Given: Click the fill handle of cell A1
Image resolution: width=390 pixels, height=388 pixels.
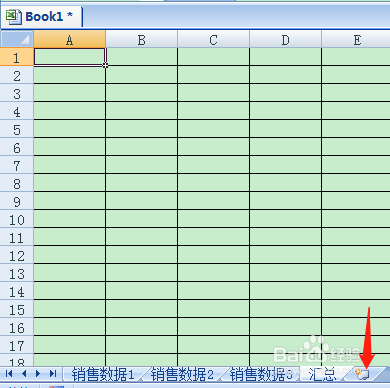Looking at the screenshot, I should click(x=105, y=66).
